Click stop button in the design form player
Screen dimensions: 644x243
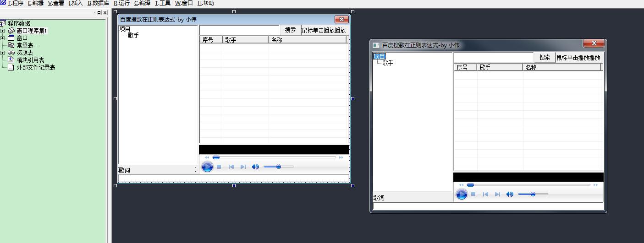(219, 167)
